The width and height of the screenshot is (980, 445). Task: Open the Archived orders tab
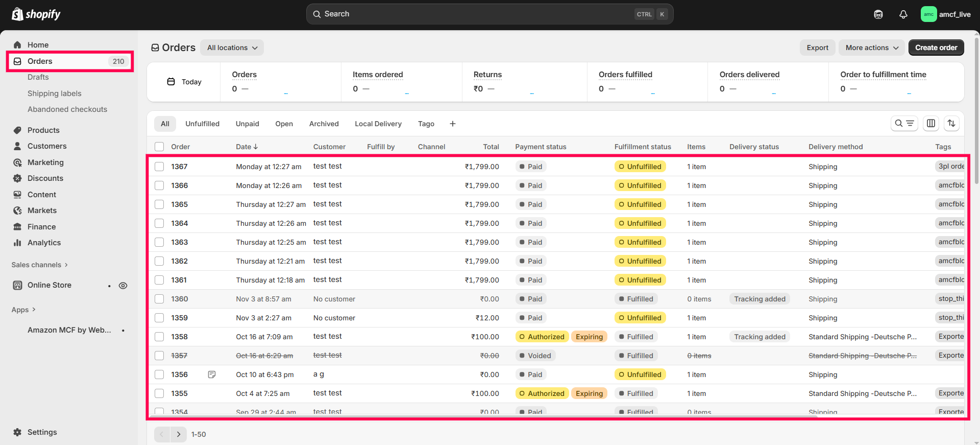coord(324,124)
